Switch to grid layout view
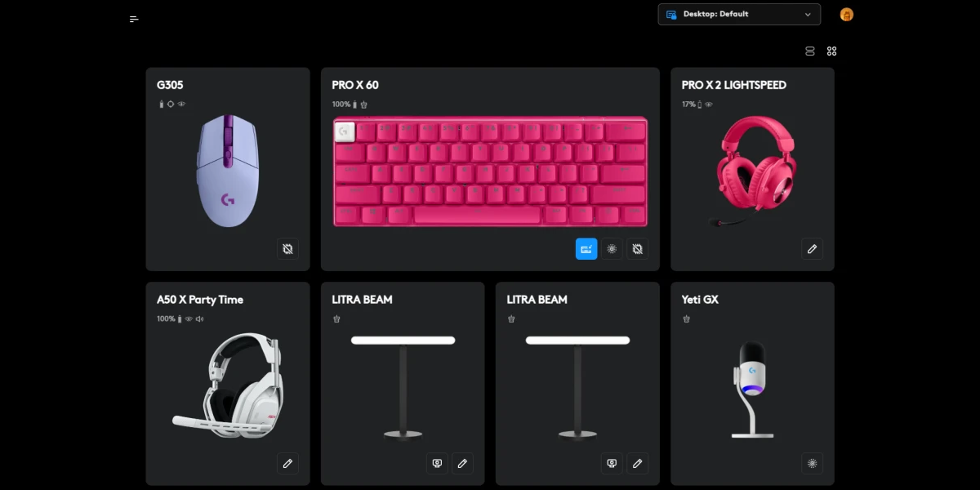 pos(831,51)
